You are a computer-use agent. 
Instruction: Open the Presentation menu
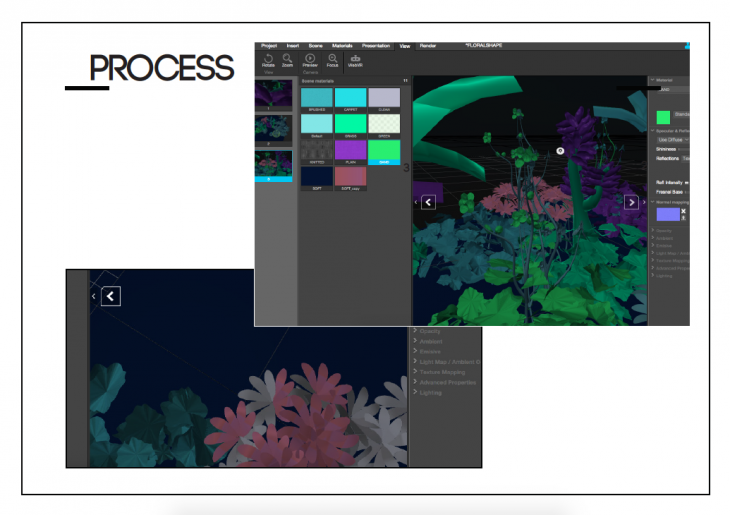[x=376, y=46]
